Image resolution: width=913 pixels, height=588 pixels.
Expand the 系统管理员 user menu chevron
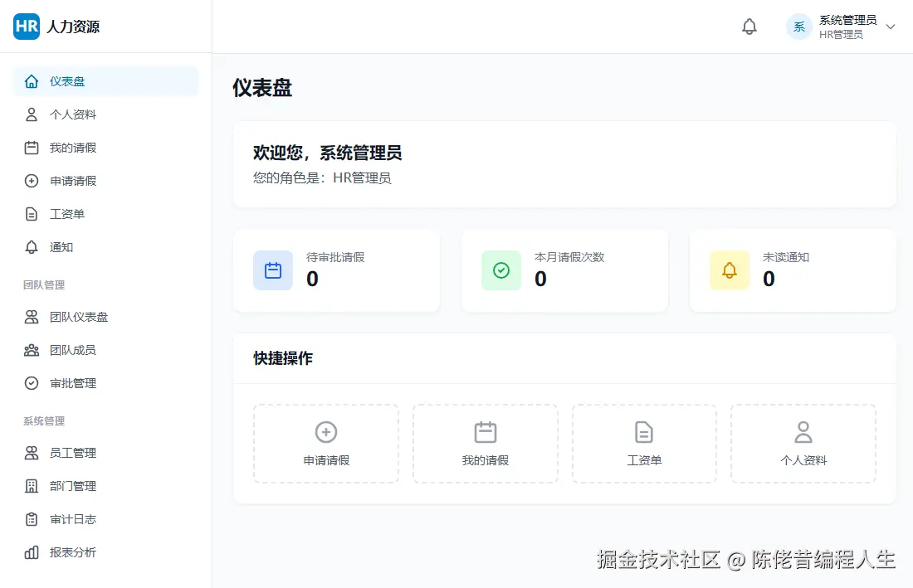tap(891, 27)
